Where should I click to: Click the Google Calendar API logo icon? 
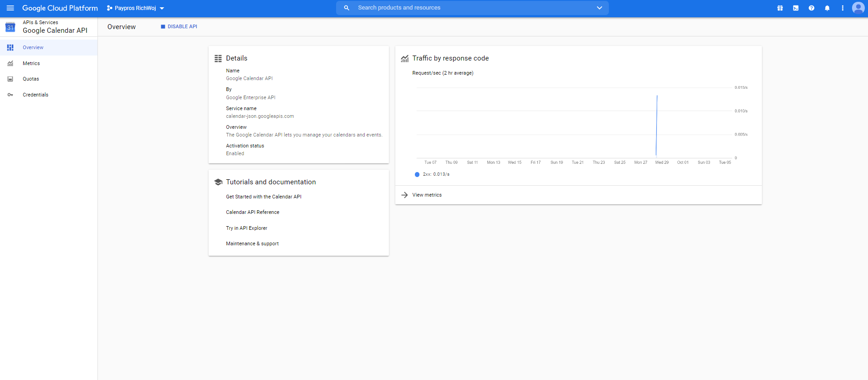(10, 27)
